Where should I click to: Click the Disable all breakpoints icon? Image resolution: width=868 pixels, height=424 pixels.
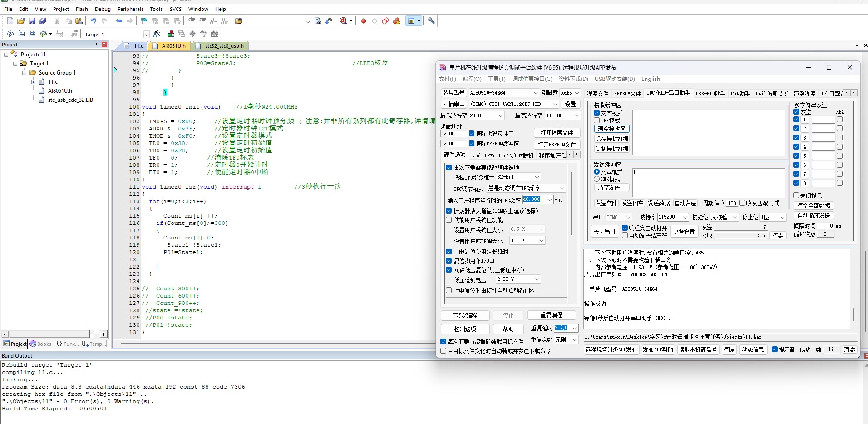pos(385,21)
